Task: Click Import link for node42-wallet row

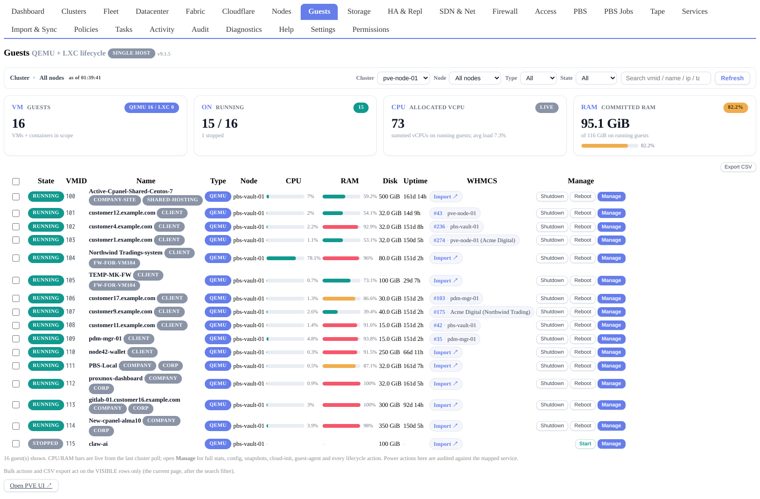Action: tap(445, 352)
